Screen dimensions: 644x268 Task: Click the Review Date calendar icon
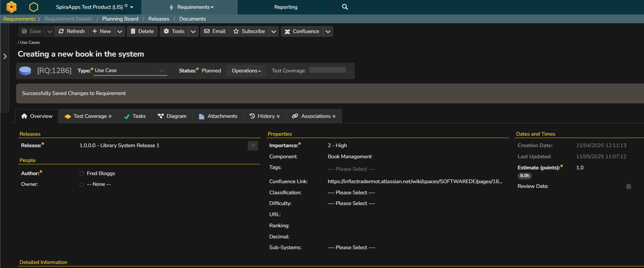click(628, 186)
